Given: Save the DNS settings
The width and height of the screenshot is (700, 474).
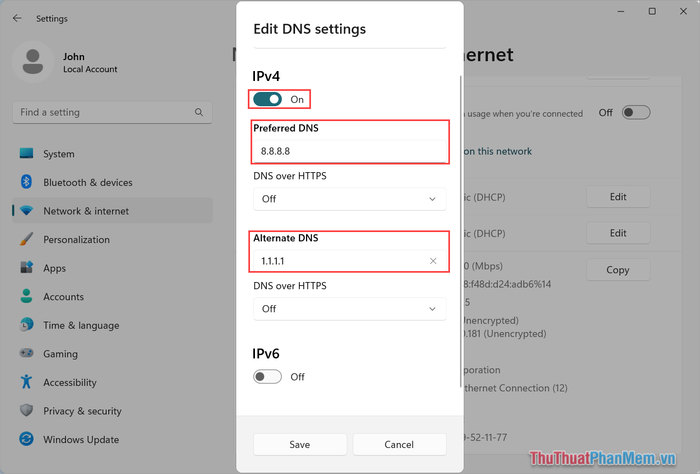Looking at the screenshot, I should [300, 445].
